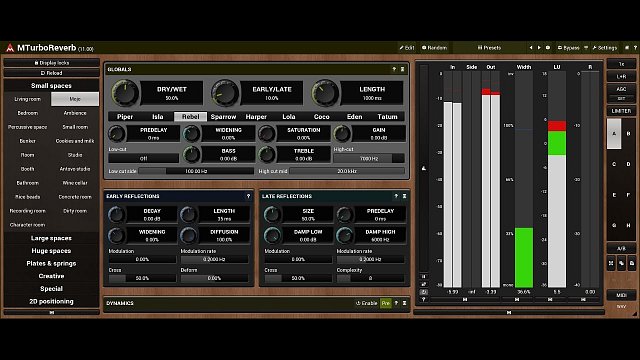Open the Settings wrench button

[x=604, y=48]
